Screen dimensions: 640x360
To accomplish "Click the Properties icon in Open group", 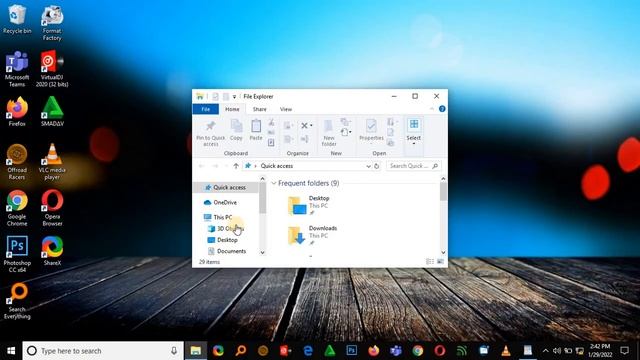I will click(371, 130).
